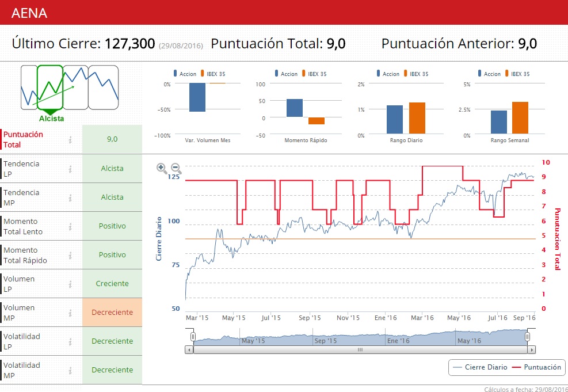This screenshot has width=568, height=392.
Task: Open info icon for Momento Total Rápido
Action: [70, 255]
